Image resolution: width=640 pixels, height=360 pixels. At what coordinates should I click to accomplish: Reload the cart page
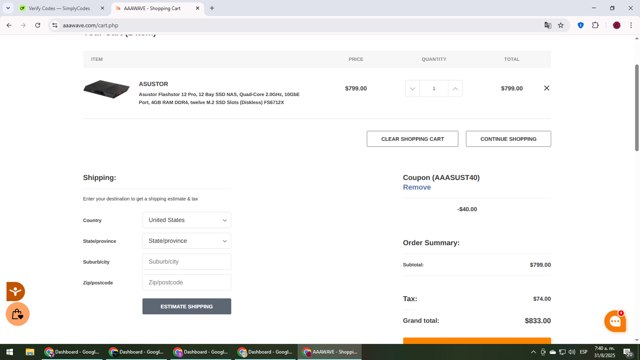38,25
